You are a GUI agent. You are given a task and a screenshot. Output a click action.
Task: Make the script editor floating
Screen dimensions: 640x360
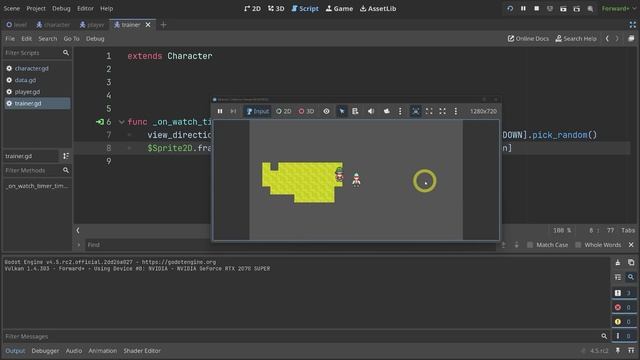[x=631, y=39]
